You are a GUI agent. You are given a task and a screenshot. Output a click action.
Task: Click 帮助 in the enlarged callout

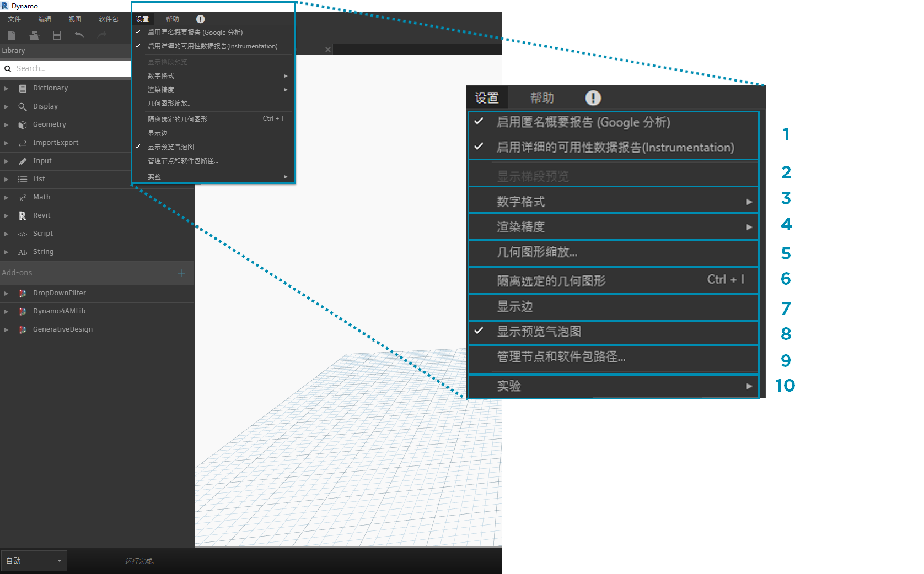click(x=542, y=98)
